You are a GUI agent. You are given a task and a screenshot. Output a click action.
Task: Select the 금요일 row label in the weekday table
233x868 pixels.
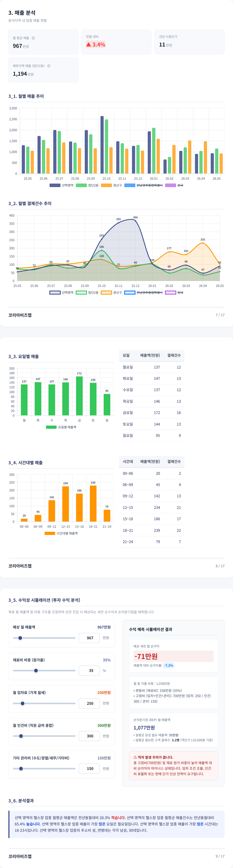128,413
